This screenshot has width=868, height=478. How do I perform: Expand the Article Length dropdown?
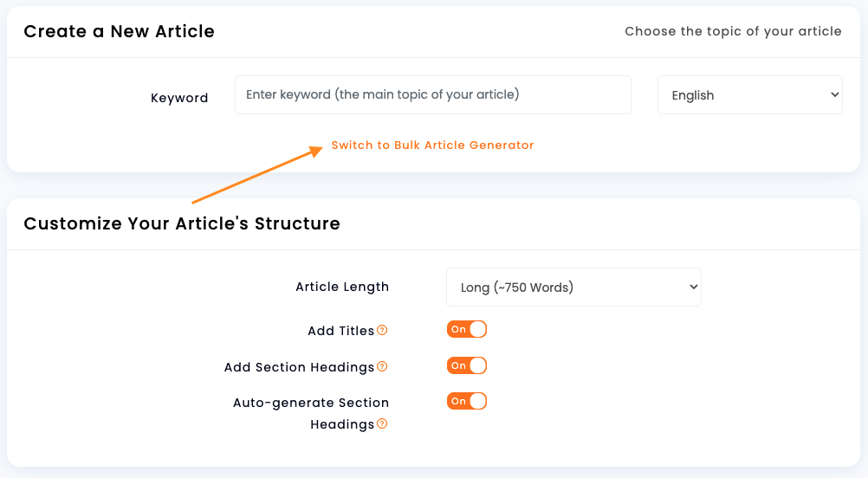pyautogui.click(x=573, y=287)
